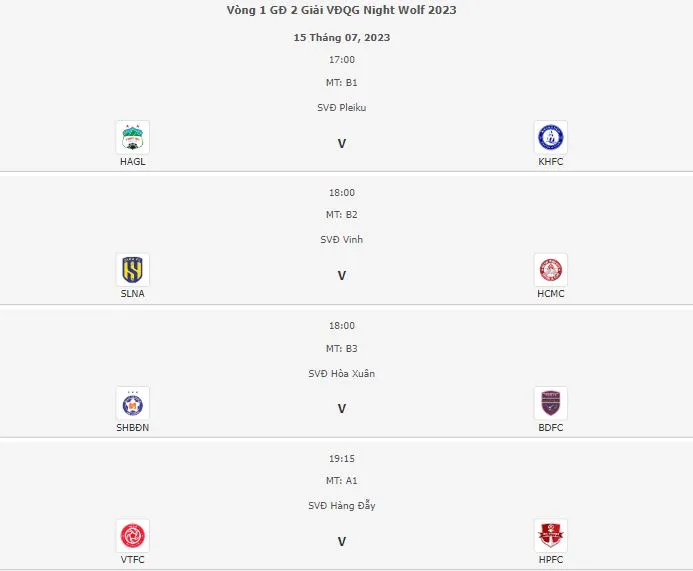Click the BDFC team name

pos(550,427)
